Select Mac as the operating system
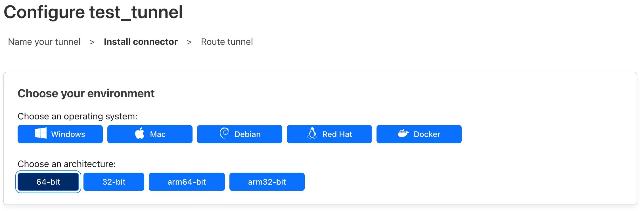The height and width of the screenshot is (211, 644). pyautogui.click(x=150, y=134)
